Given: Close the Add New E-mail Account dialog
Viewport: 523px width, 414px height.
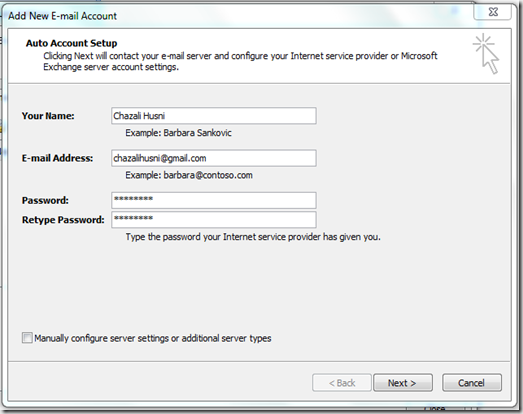Looking at the screenshot, I should [x=493, y=12].
